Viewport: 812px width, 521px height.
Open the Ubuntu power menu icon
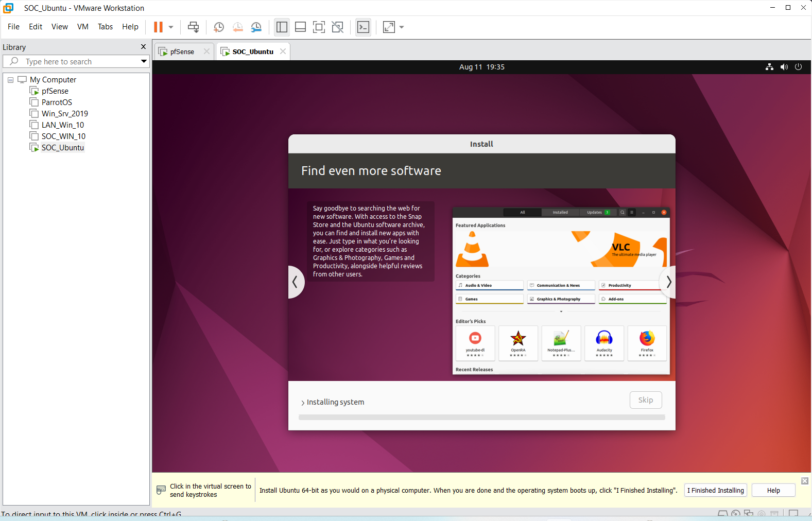point(798,67)
